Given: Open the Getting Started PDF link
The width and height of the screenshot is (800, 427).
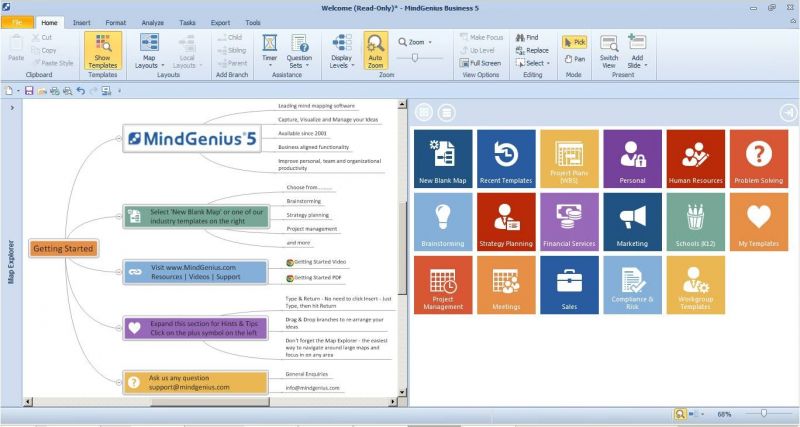Looking at the screenshot, I should (x=314, y=278).
